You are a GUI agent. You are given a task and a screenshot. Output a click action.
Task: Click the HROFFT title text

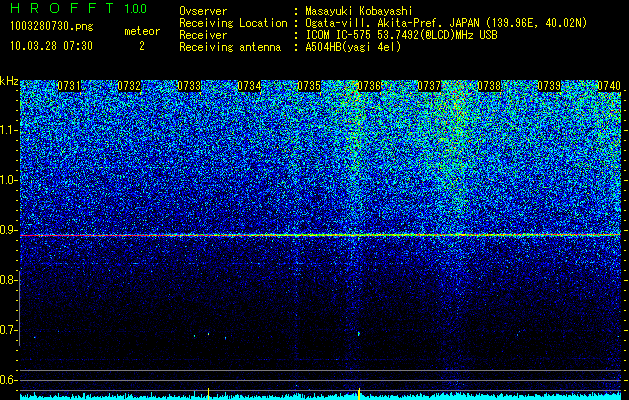click(x=63, y=8)
